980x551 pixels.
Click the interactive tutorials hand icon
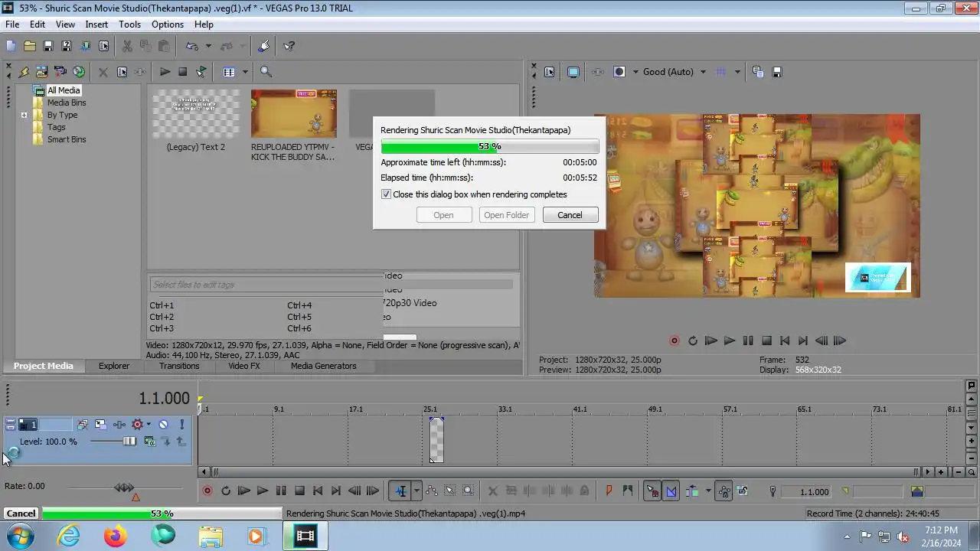pos(263,46)
